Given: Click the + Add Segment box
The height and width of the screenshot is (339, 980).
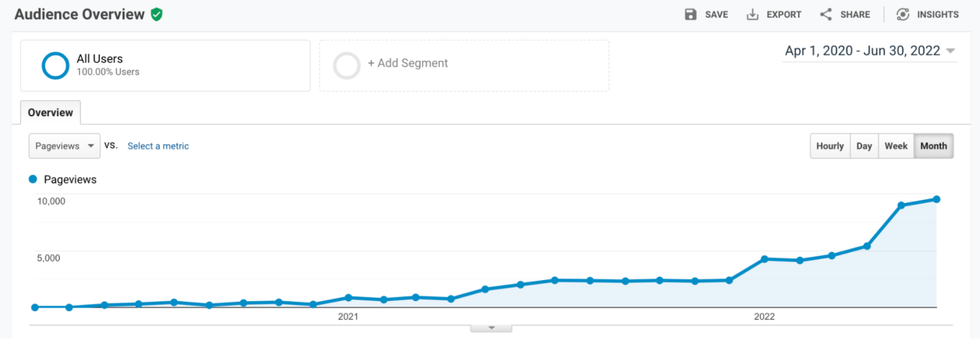Looking at the screenshot, I should pos(464,65).
